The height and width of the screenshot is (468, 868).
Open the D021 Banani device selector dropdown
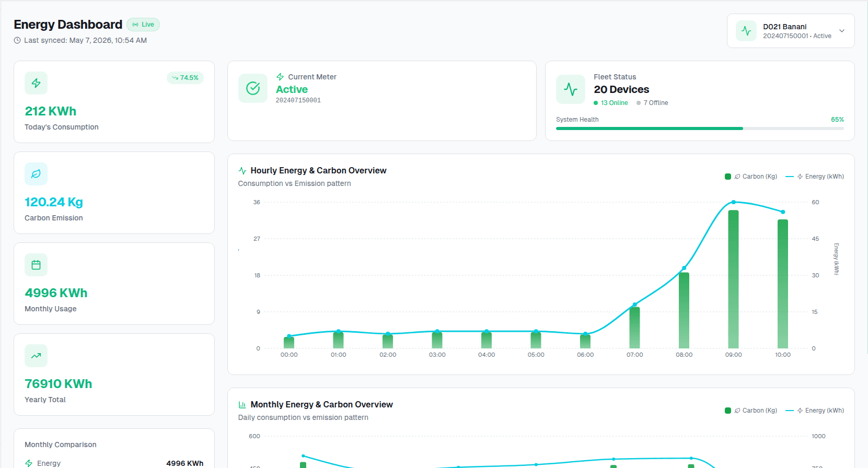coord(790,31)
